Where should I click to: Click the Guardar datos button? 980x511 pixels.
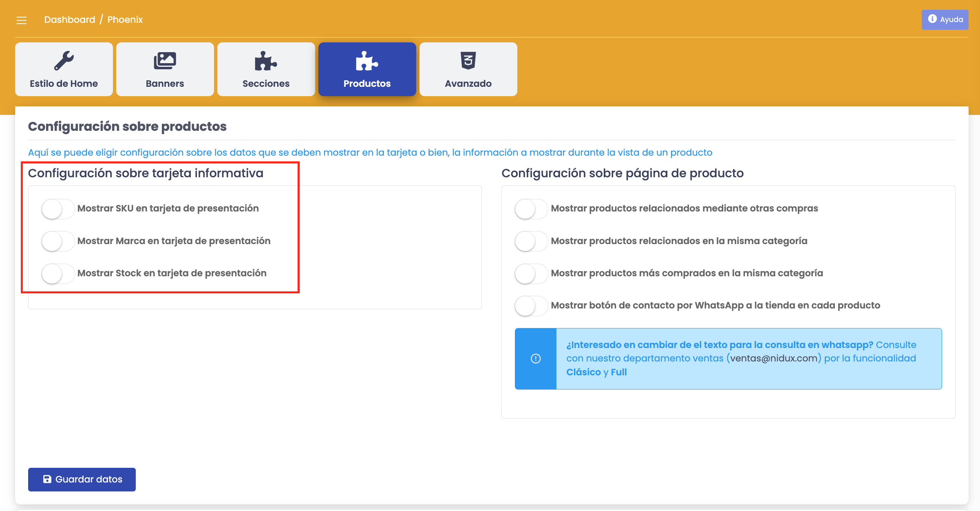82,479
